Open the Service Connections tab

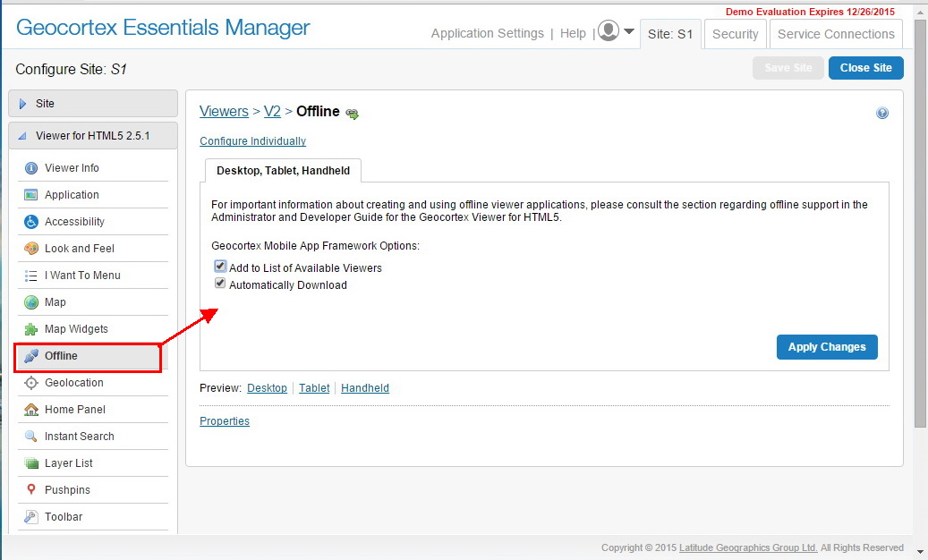tap(836, 34)
